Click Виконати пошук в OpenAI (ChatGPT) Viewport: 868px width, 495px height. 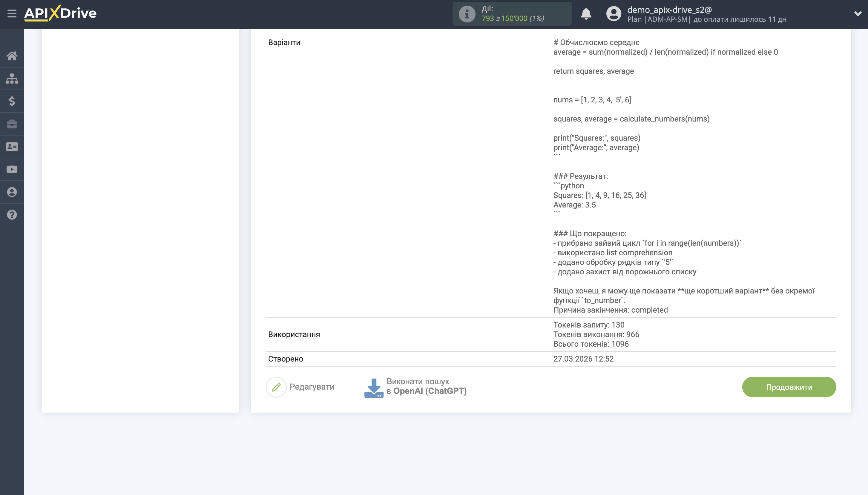427,387
